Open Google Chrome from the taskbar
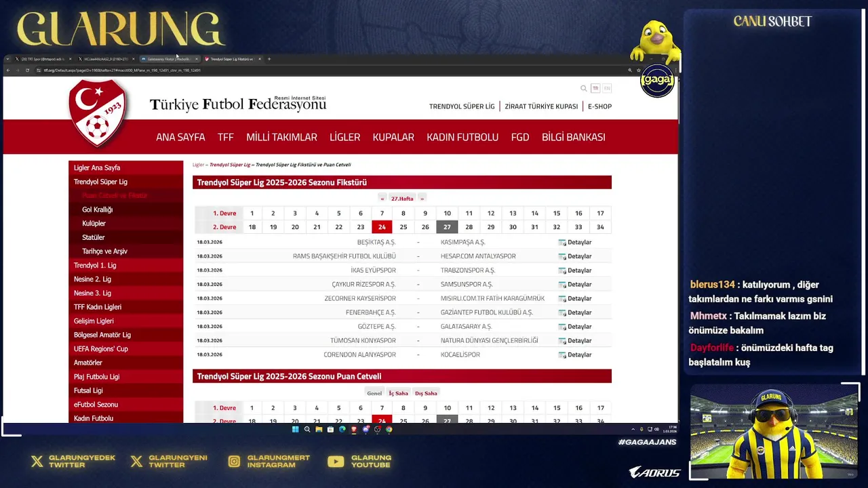Viewport: 868px width, 488px height. [389, 429]
